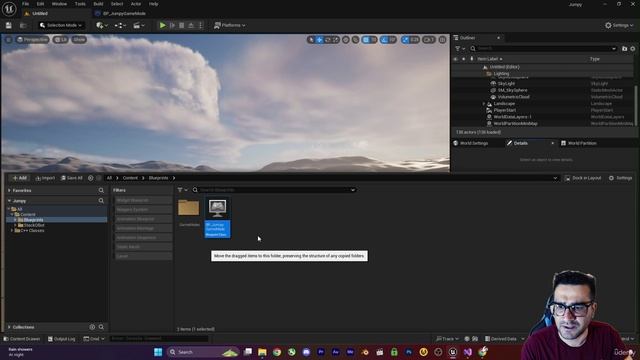Image resolution: width=640 pixels, height=360 pixels.
Task: Open the quick add actor dropdown
Action: pos(102,25)
